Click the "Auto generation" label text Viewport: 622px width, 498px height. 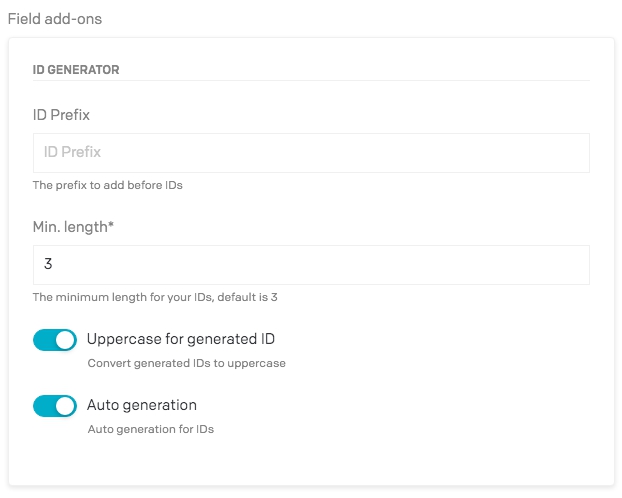(142, 405)
